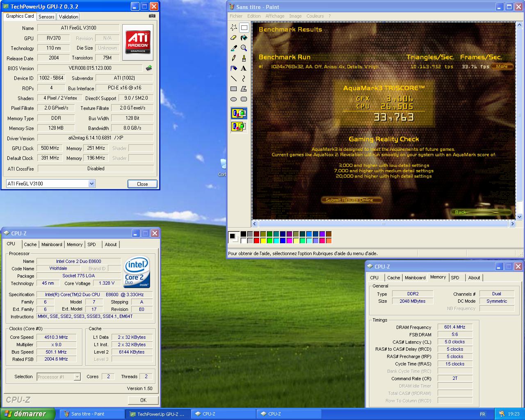This screenshot has width=525, height=420.
Task: Click the current color indicator box in Paint
Action: [x=234, y=237]
